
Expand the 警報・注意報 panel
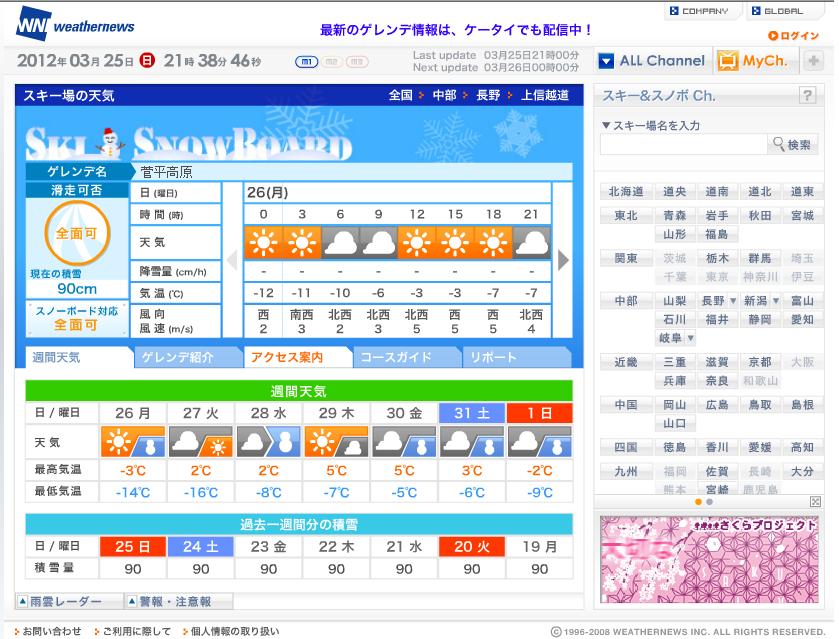click(x=179, y=602)
